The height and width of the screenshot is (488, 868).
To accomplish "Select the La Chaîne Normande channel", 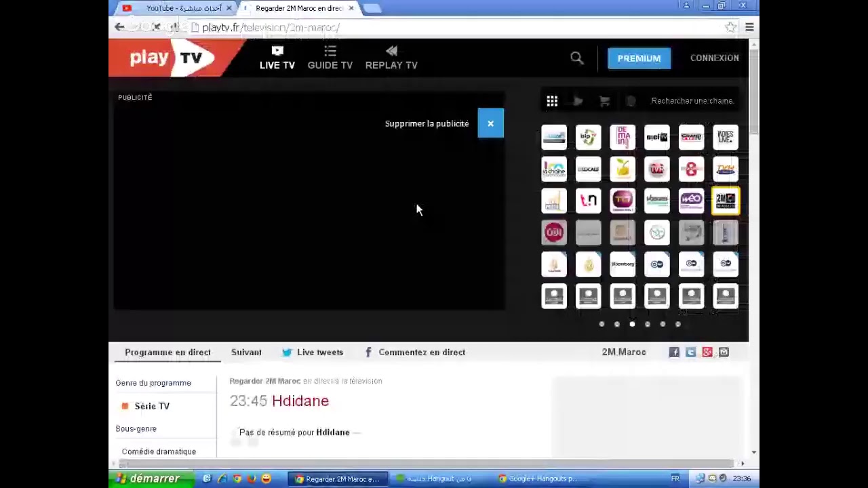I will click(554, 169).
